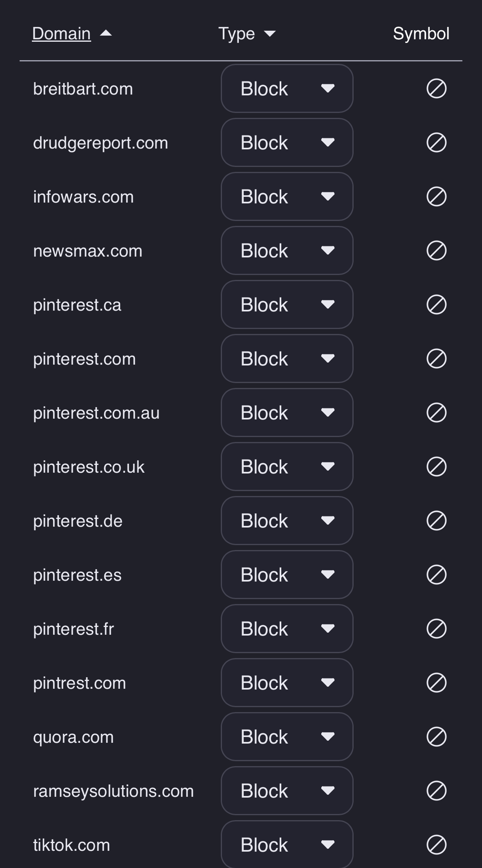Click the Type header dropdown arrow
The width and height of the screenshot is (482, 868).
270,34
